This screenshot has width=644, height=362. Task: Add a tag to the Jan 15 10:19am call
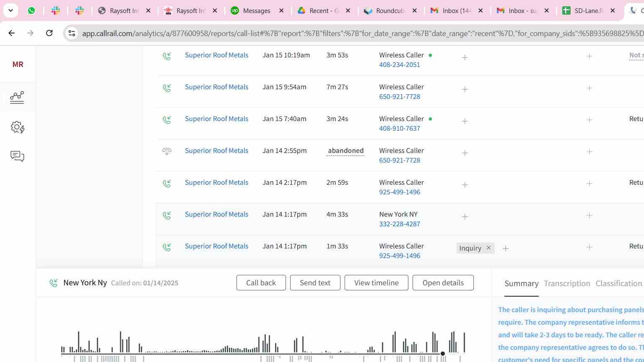tap(465, 57)
